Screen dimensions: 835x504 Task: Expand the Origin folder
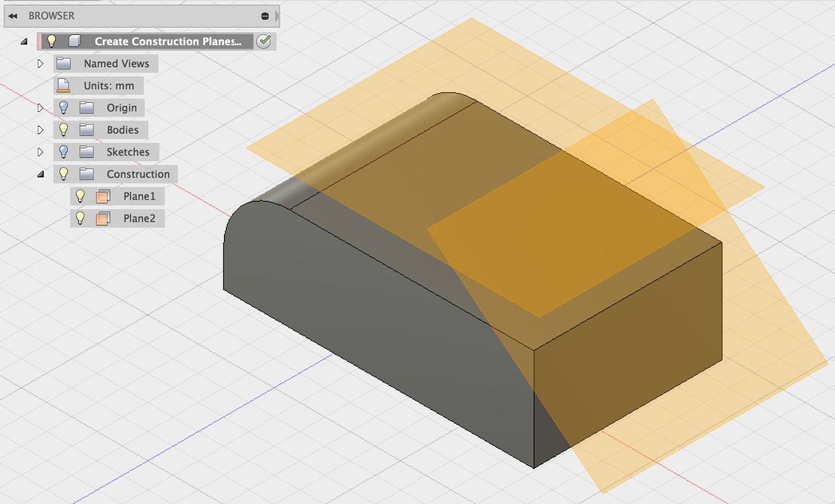40,108
